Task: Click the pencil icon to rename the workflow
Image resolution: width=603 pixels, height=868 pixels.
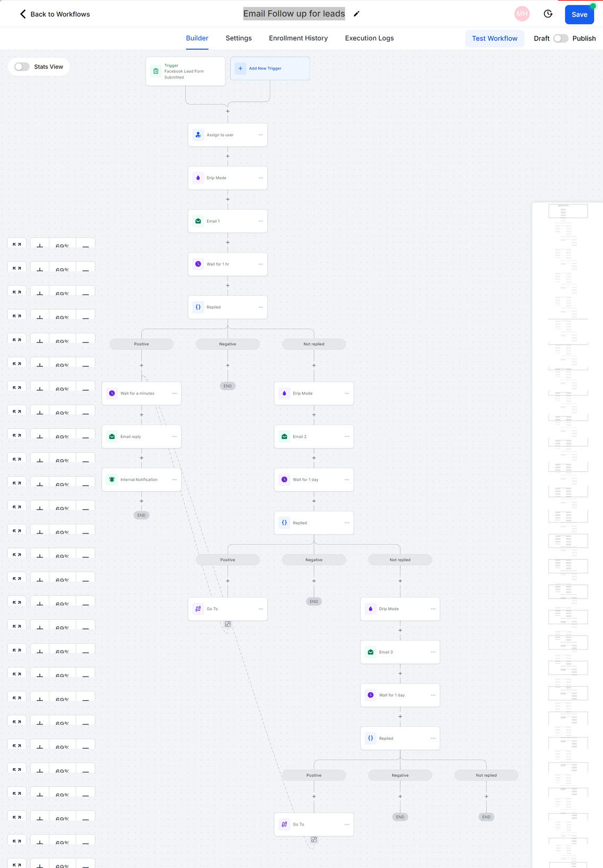Action: coord(356,14)
